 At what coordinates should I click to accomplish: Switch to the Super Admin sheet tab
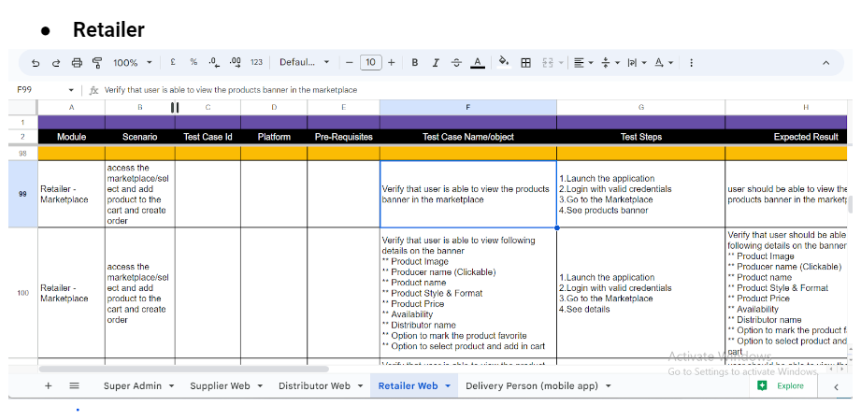coord(138,385)
